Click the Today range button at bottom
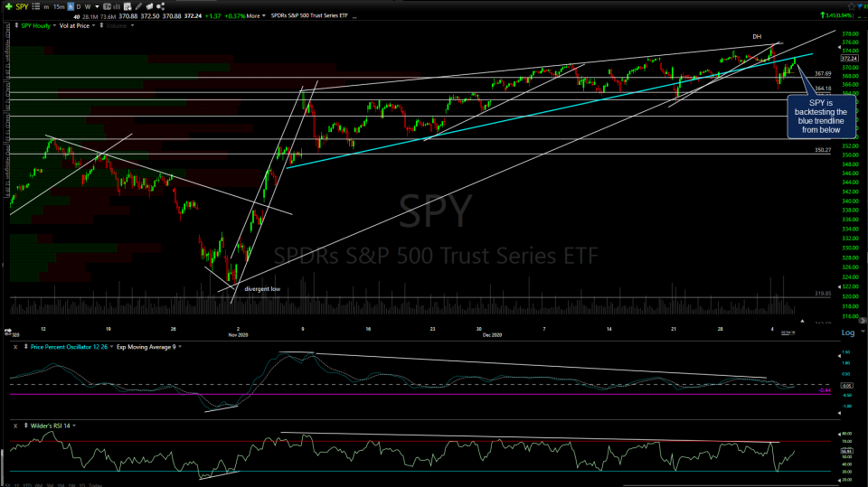The image size is (868, 487). pyautogui.click(x=95, y=485)
